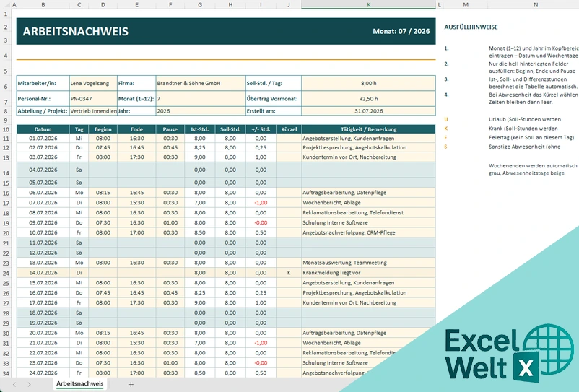
Task: Select the date cell 01.07.2026
Action: coord(43,139)
